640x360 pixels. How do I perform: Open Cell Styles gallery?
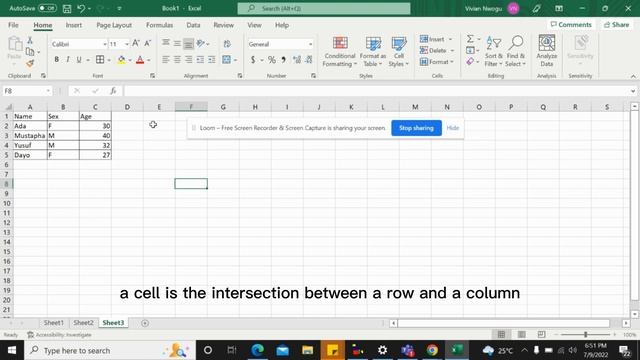point(399,52)
